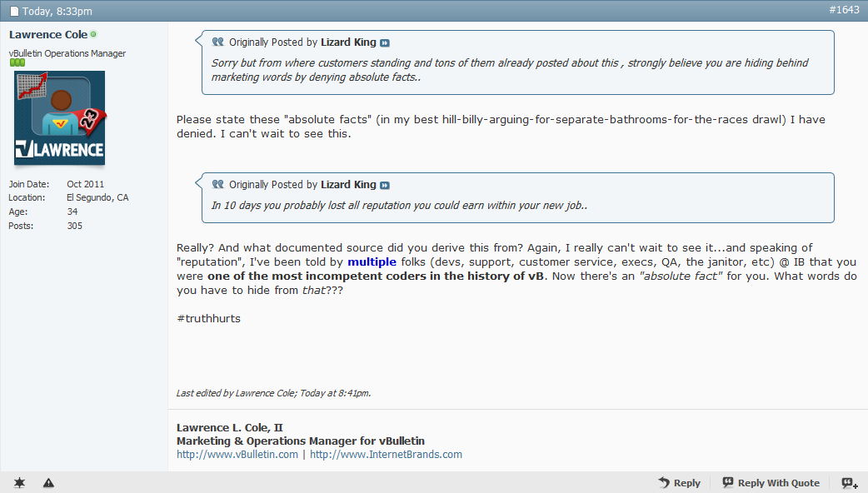The height and width of the screenshot is (493, 868).
Task: View original post arrow in first quote
Action: click(385, 42)
